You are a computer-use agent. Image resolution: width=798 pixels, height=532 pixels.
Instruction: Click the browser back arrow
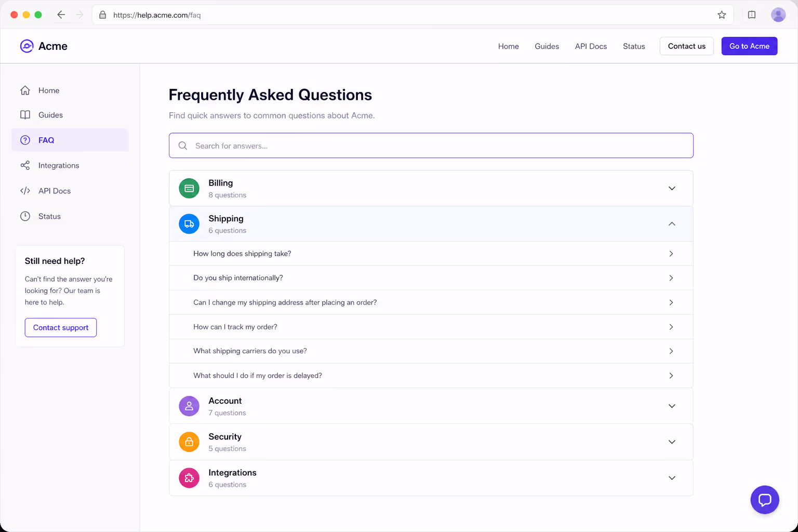point(61,15)
